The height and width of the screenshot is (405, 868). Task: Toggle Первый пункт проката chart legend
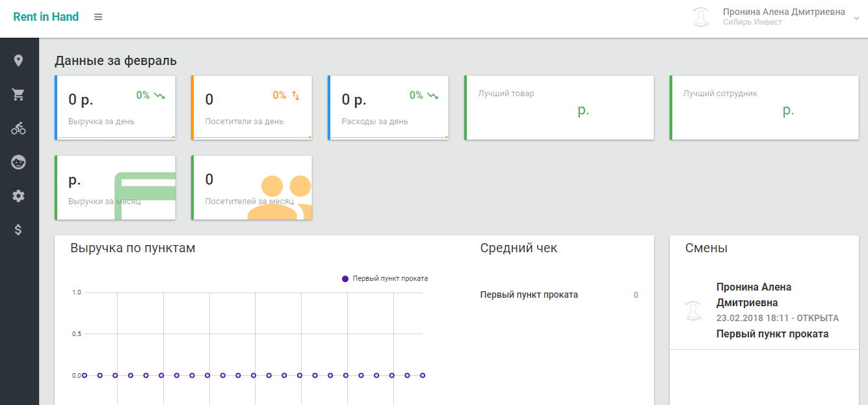(385, 278)
